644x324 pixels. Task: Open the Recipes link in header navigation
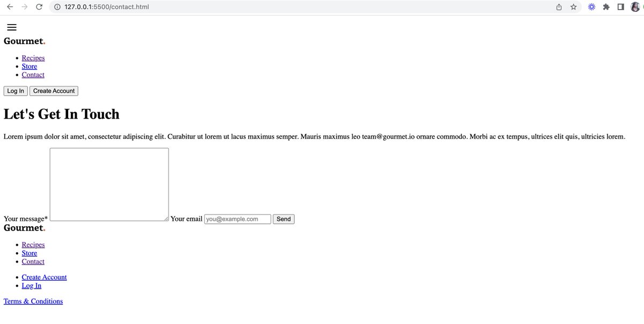33,58
